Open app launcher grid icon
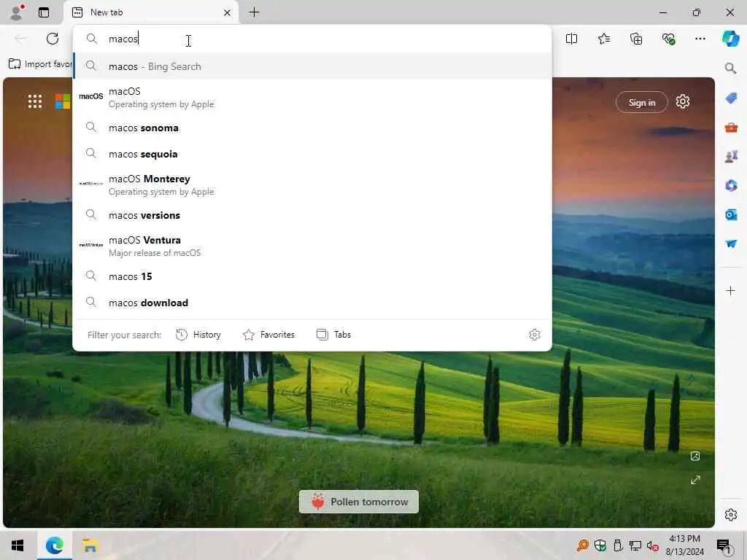 pyautogui.click(x=35, y=101)
